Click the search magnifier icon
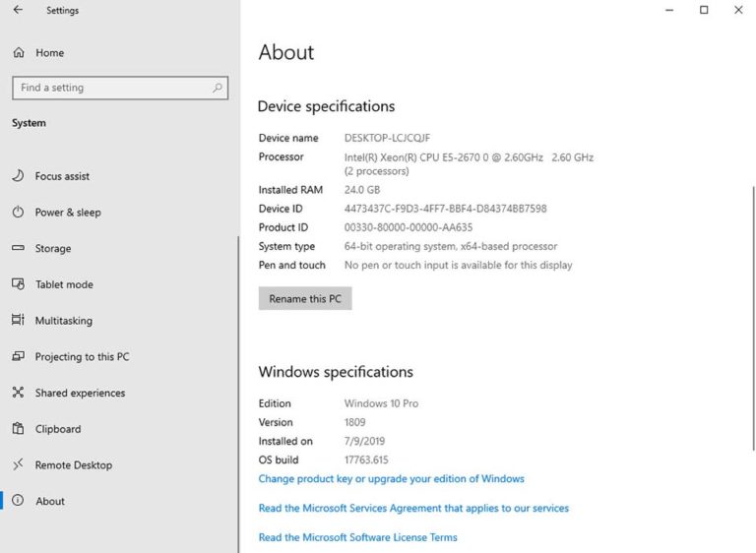756x553 pixels. pos(218,88)
